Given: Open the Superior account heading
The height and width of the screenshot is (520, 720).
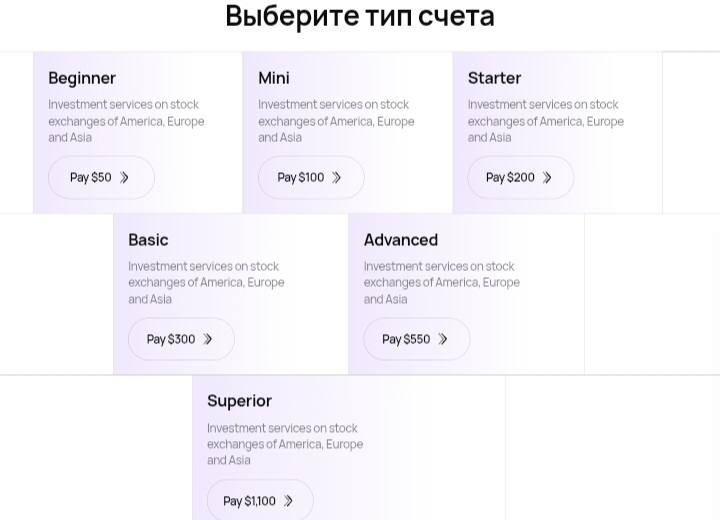Looking at the screenshot, I should pyautogui.click(x=239, y=401).
